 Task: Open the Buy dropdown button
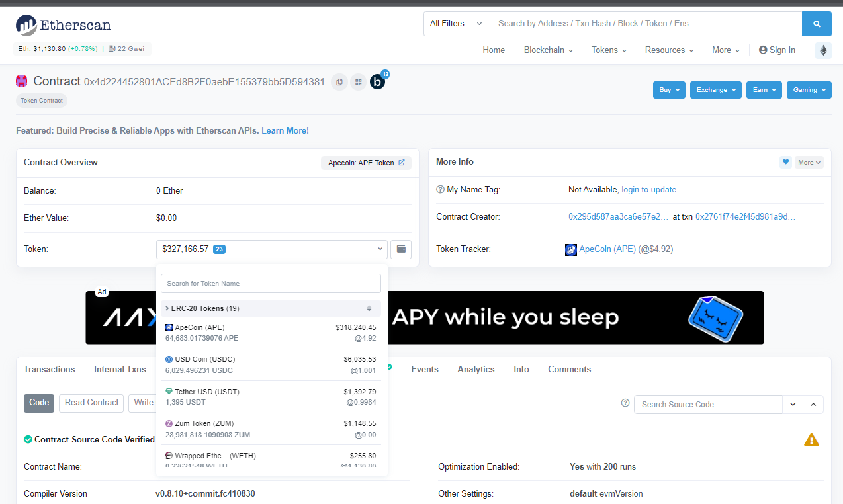click(669, 90)
